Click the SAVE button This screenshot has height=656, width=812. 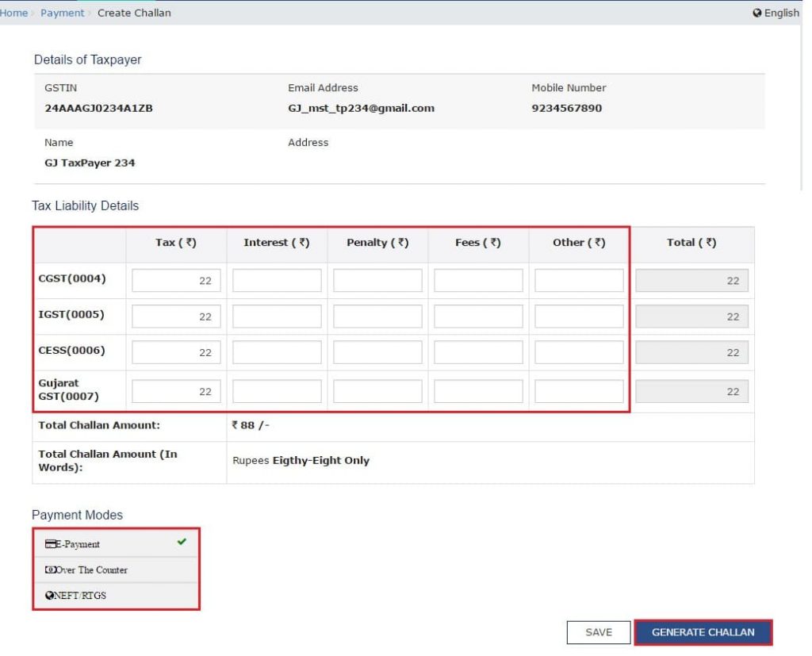[599, 632]
